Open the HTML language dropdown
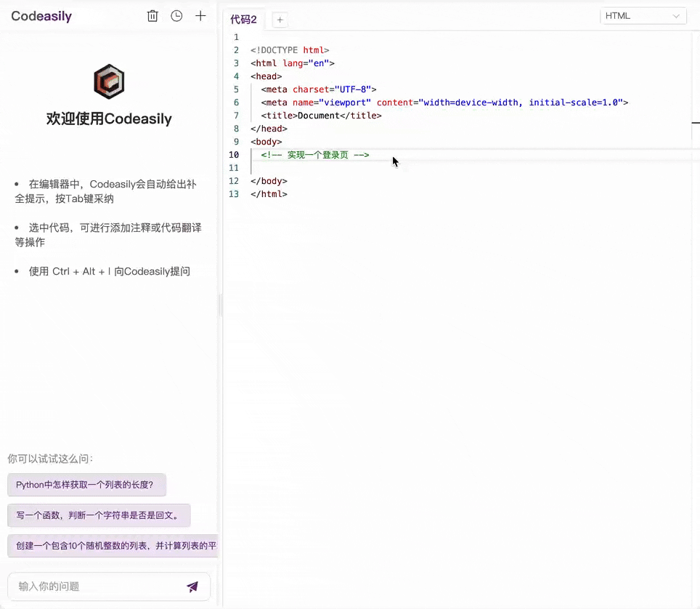The width and height of the screenshot is (700, 609). point(643,15)
